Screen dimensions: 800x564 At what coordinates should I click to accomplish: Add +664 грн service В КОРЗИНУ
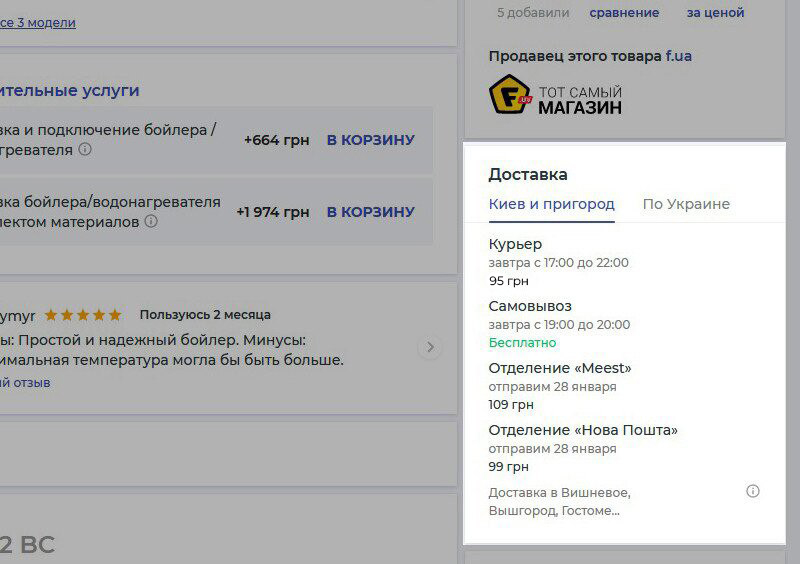pos(370,140)
